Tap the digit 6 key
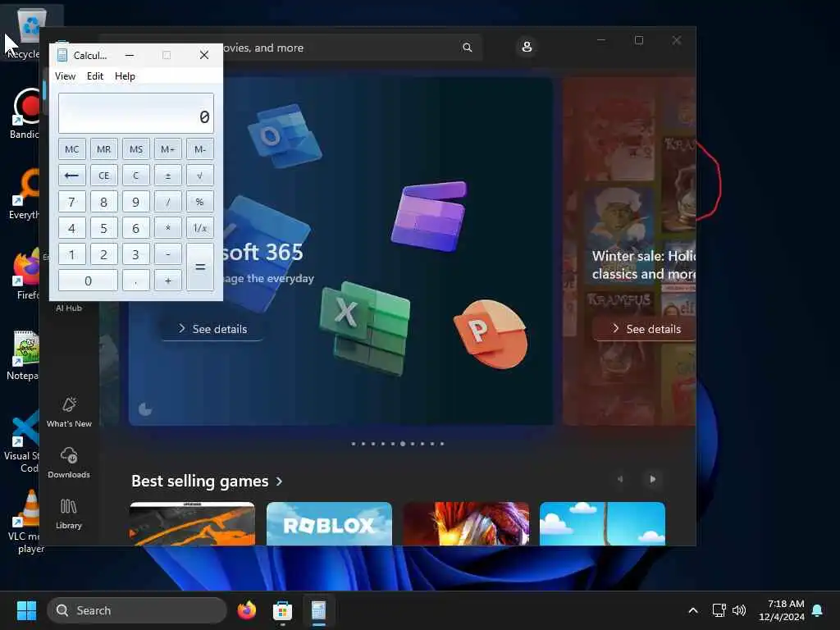Image resolution: width=840 pixels, height=630 pixels. [136, 228]
